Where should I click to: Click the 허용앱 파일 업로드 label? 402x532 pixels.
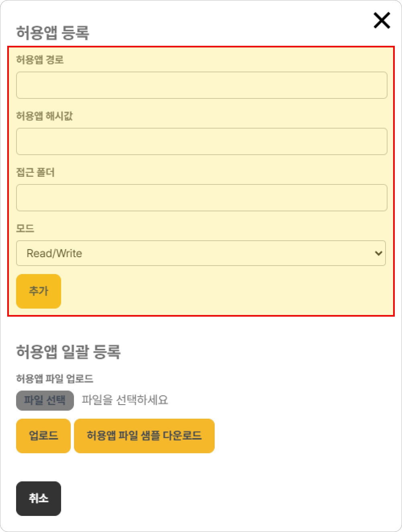[x=55, y=379]
